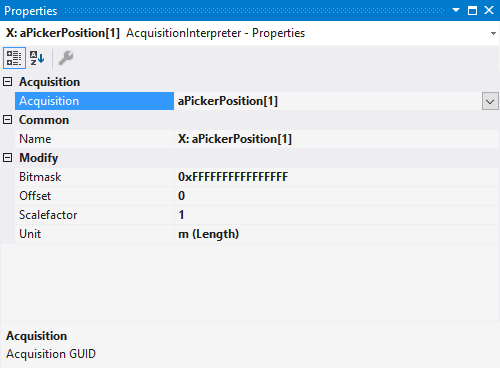Select the Acquisition property row label

(x=94, y=101)
